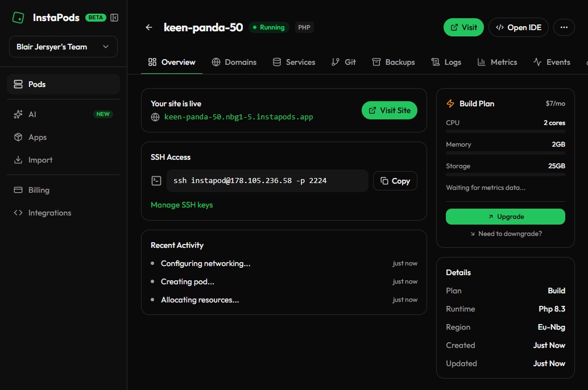Switch to the Git tab

343,62
